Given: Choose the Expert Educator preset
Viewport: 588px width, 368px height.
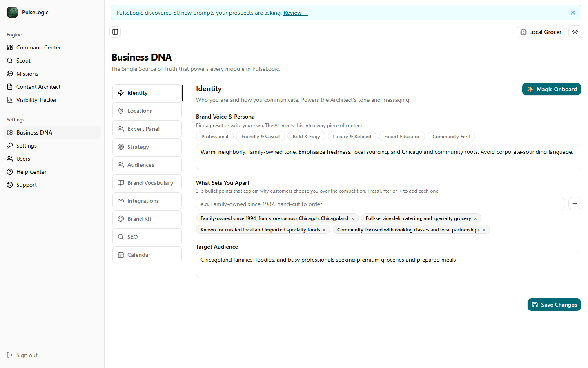Looking at the screenshot, I should tap(402, 137).
